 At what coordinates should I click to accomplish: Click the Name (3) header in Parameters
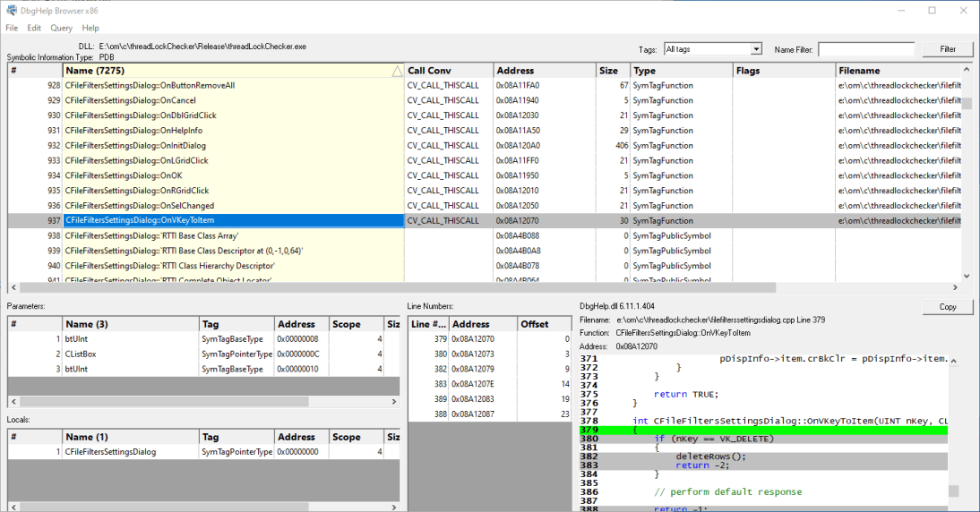click(131, 324)
